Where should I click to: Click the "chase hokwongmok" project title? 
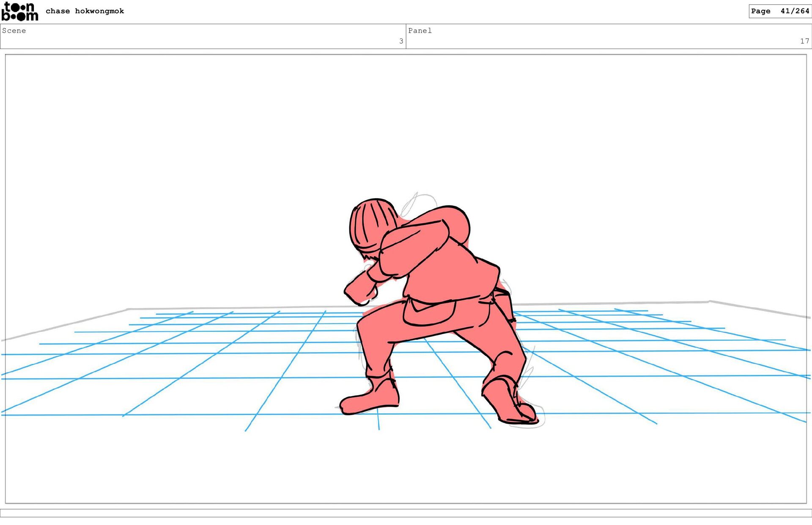[85, 11]
